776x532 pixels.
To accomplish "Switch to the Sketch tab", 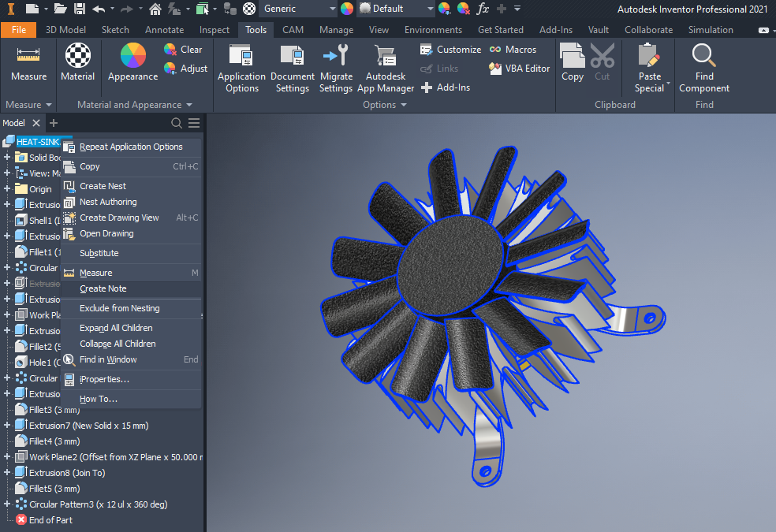I will [115, 30].
